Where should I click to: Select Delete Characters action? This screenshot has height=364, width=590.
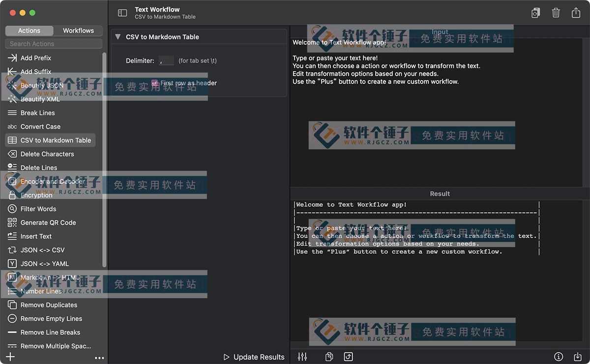tap(47, 154)
